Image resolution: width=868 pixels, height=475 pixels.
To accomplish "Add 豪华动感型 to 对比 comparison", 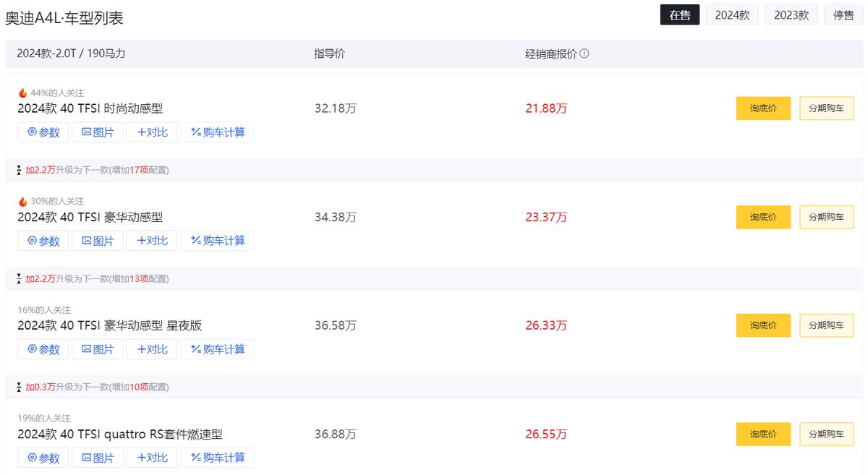I will pos(152,241).
